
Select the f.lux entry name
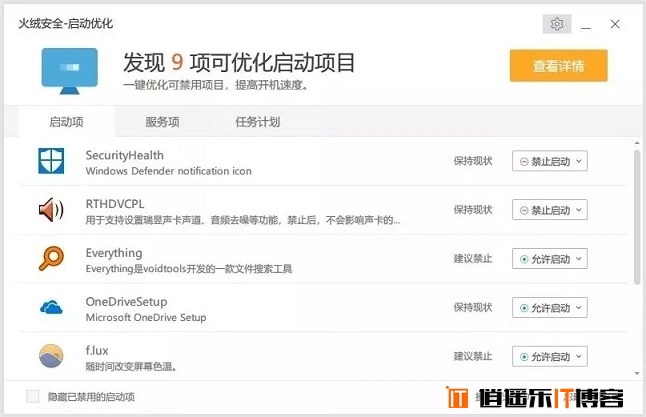pyautogui.click(x=97, y=351)
